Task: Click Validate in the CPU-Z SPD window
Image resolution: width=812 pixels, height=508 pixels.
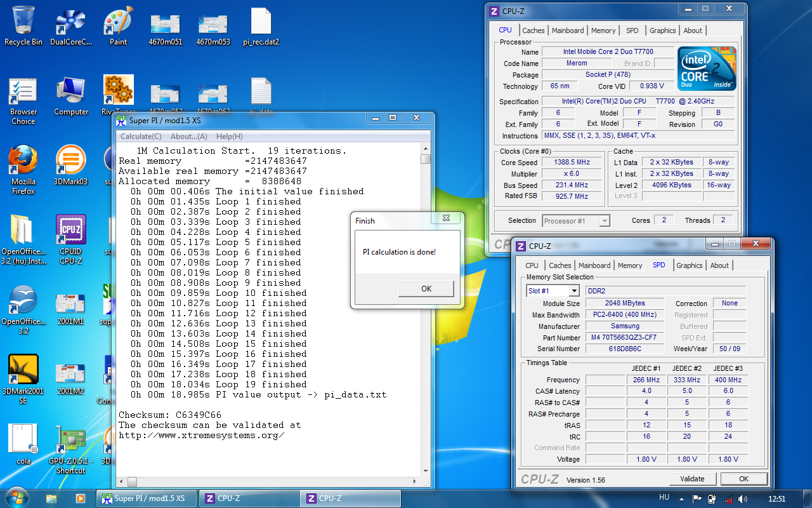Action: click(x=692, y=479)
